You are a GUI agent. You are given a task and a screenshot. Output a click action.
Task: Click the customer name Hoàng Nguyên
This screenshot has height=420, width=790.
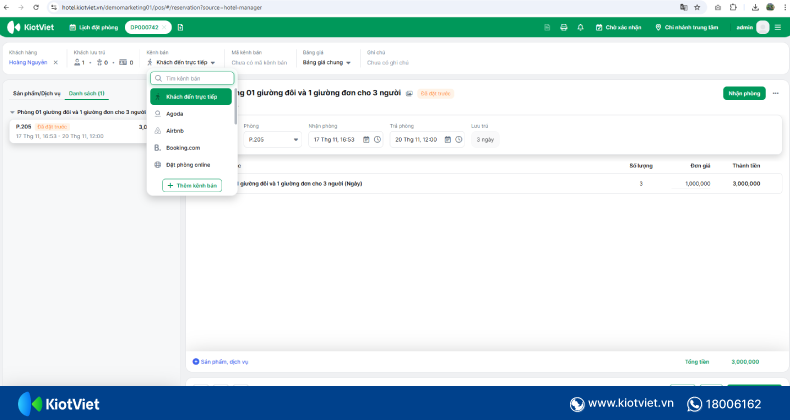point(28,62)
